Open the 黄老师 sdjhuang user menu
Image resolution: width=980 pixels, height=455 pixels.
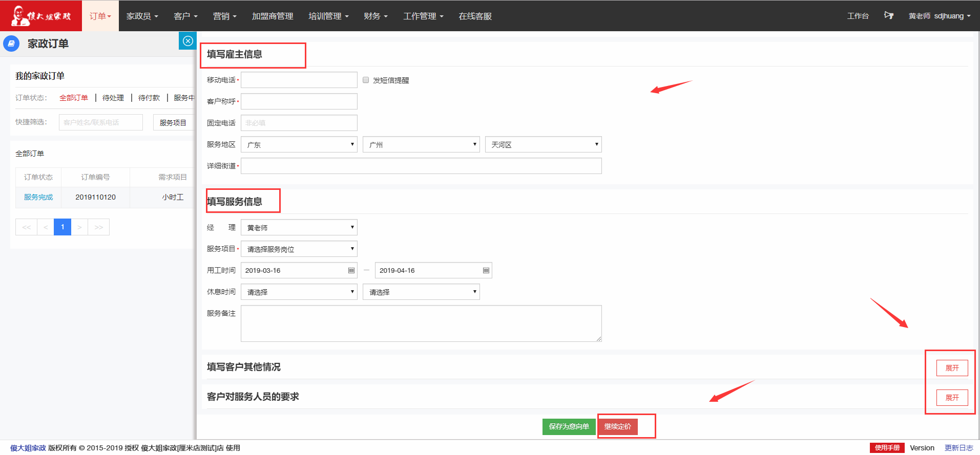click(x=940, y=16)
